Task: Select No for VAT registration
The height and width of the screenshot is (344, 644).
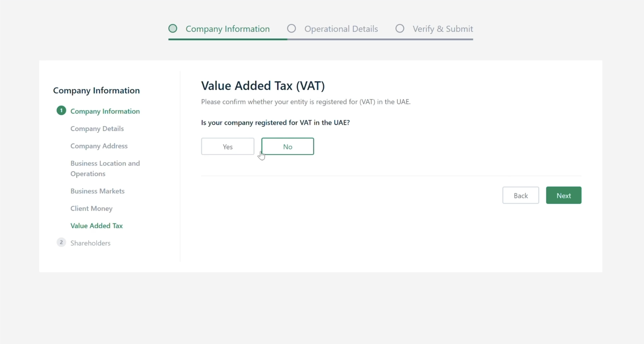Action: [x=288, y=146]
